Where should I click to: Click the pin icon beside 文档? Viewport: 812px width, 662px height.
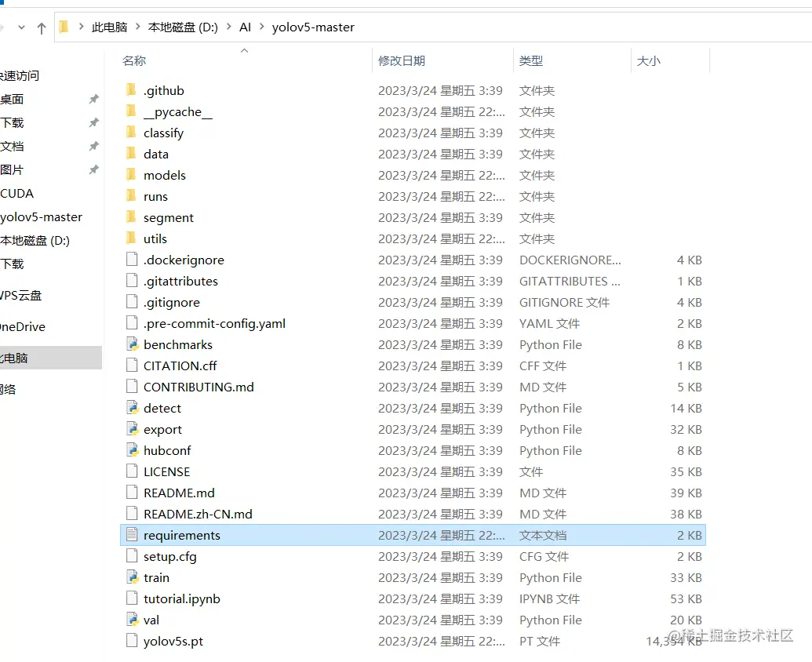(x=93, y=146)
